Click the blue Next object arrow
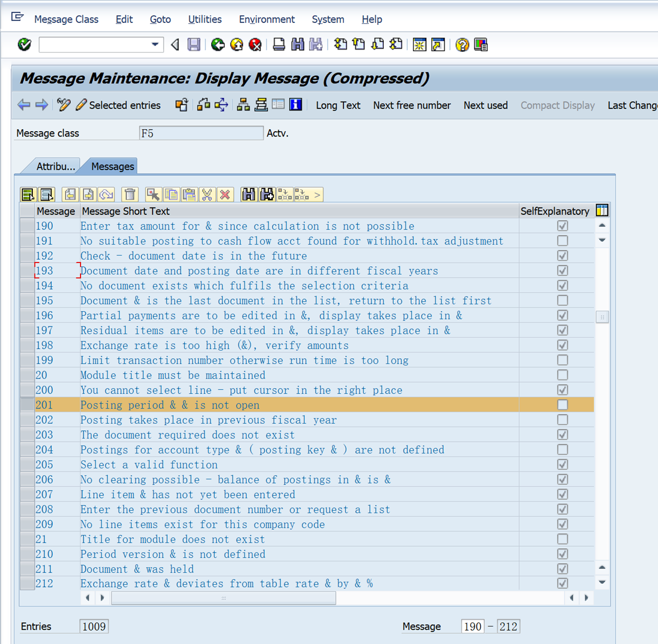This screenshot has width=658, height=644. (x=41, y=105)
